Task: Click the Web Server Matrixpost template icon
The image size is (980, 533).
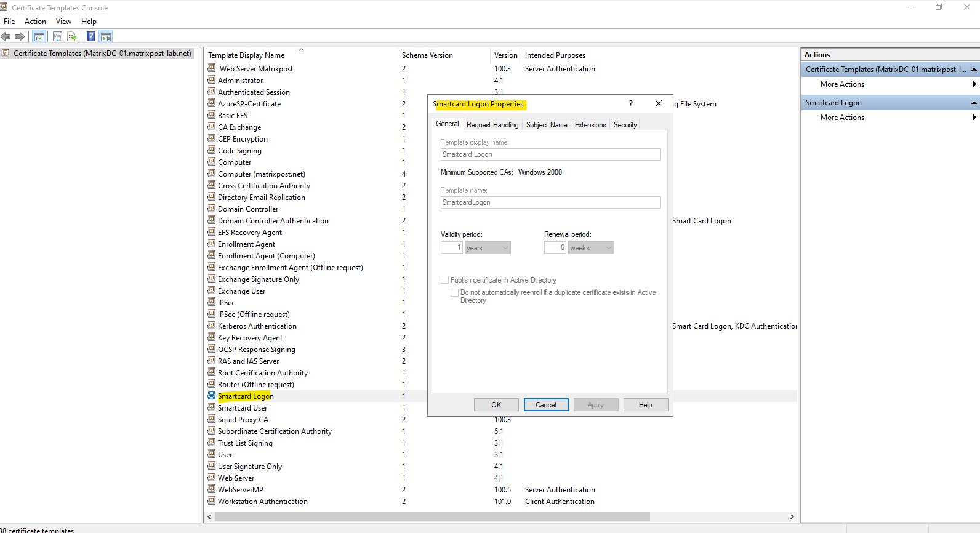Action: click(212, 68)
